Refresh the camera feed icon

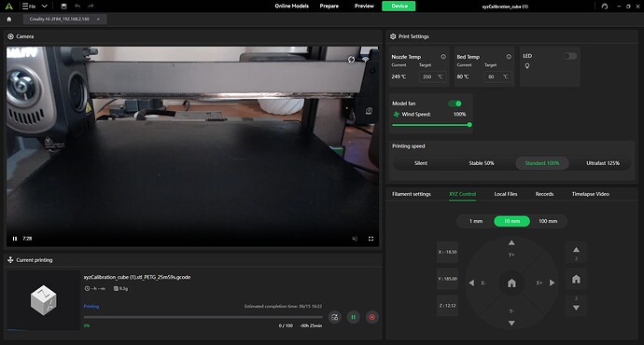[351, 60]
